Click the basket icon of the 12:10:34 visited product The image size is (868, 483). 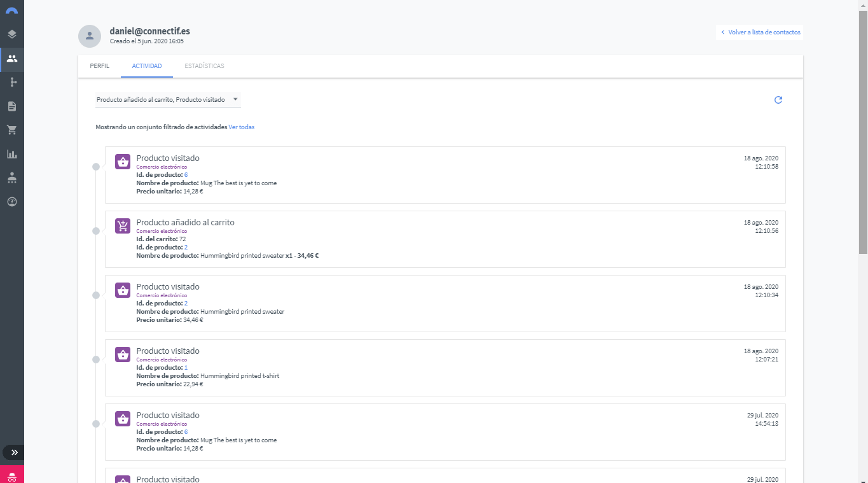tap(123, 290)
